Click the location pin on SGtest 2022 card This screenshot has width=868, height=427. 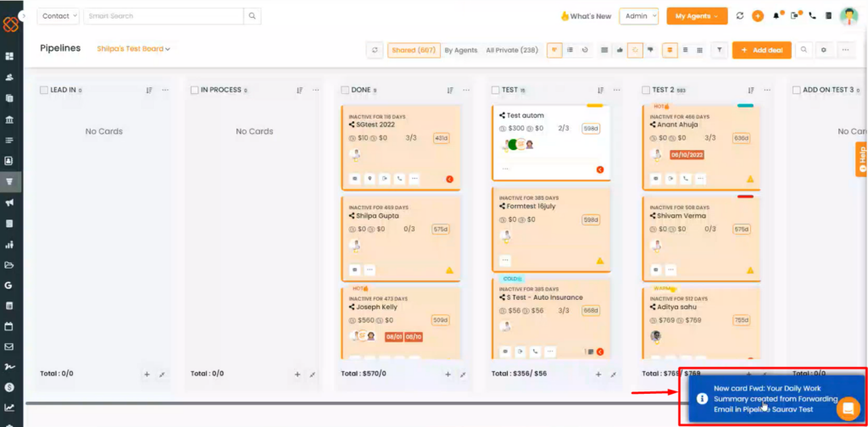(x=370, y=179)
